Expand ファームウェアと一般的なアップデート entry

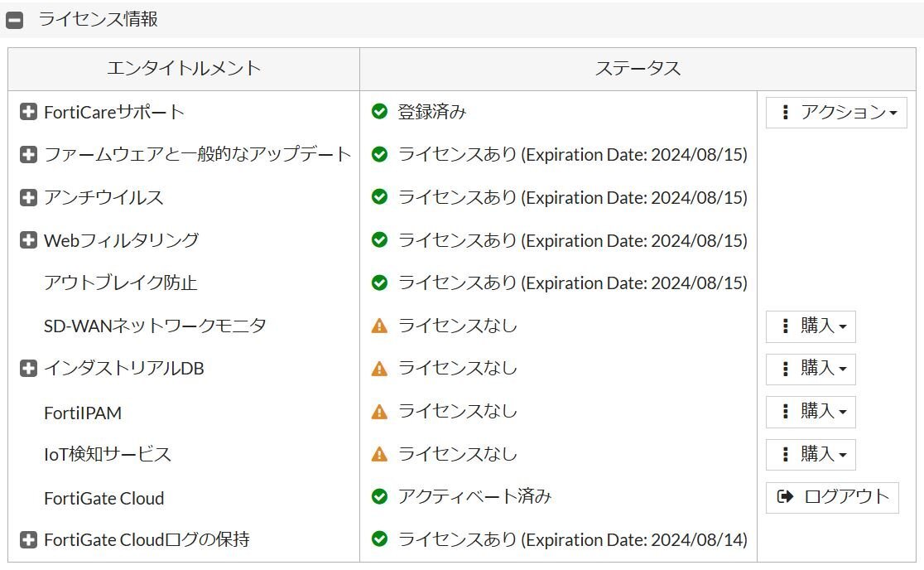click(x=28, y=155)
